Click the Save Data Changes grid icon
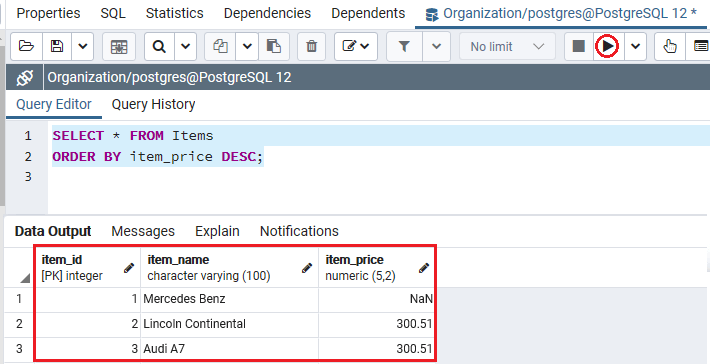 pyautogui.click(x=119, y=46)
